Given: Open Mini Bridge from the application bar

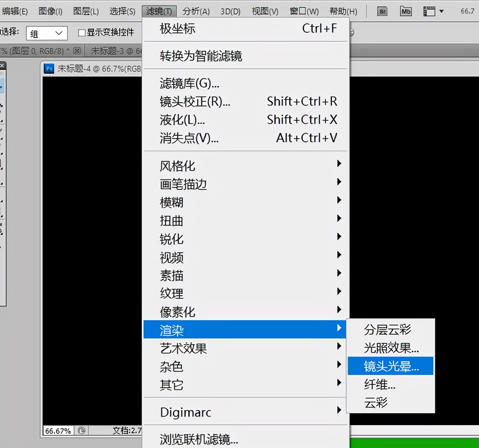Looking at the screenshot, I should pyautogui.click(x=406, y=12).
